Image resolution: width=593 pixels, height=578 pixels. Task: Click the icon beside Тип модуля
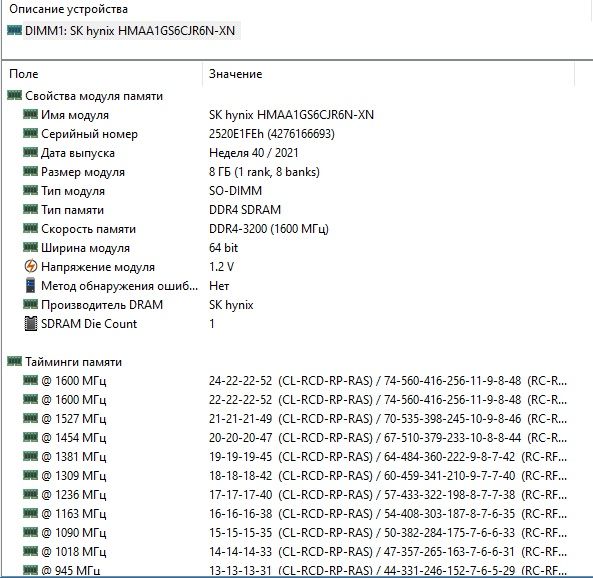click(x=30, y=190)
